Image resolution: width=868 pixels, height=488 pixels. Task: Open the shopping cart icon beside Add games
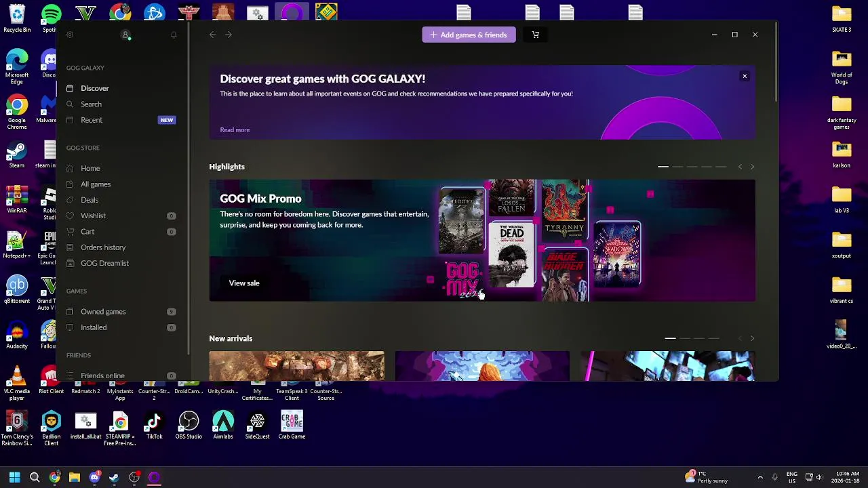(535, 35)
